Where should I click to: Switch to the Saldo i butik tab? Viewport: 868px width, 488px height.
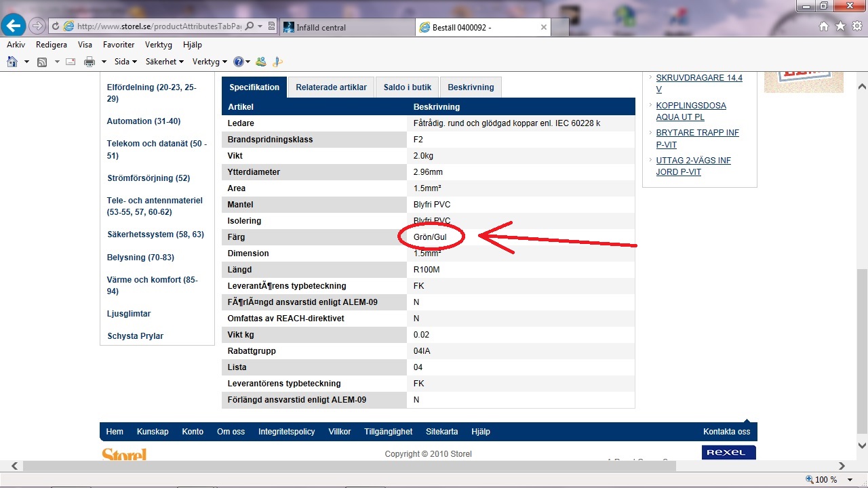[x=407, y=87]
